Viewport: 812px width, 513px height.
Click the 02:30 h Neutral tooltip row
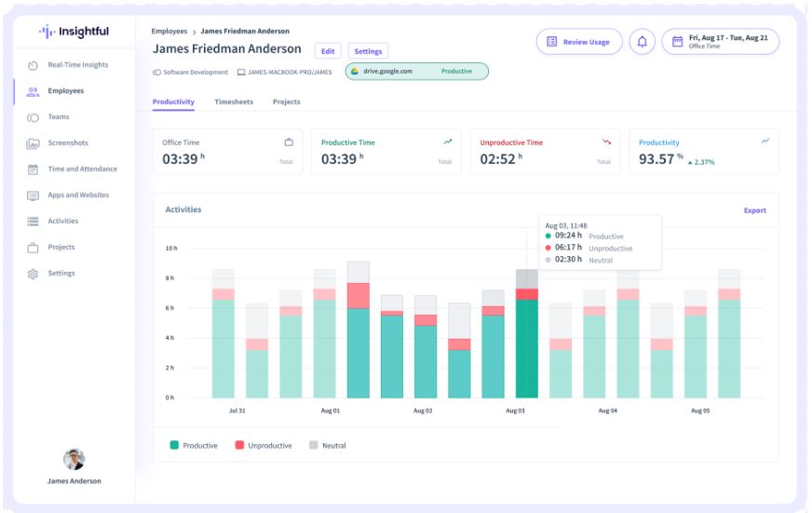[x=579, y=260]
